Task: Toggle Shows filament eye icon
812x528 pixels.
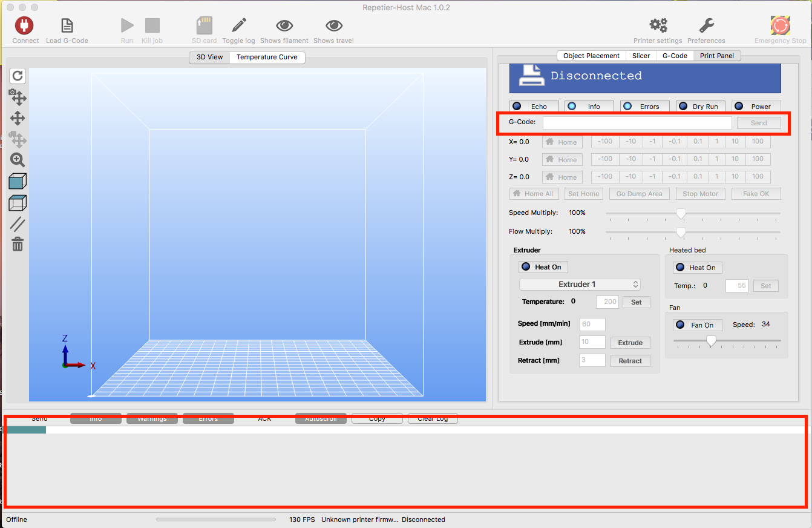Action: click(x=284, y=25)
